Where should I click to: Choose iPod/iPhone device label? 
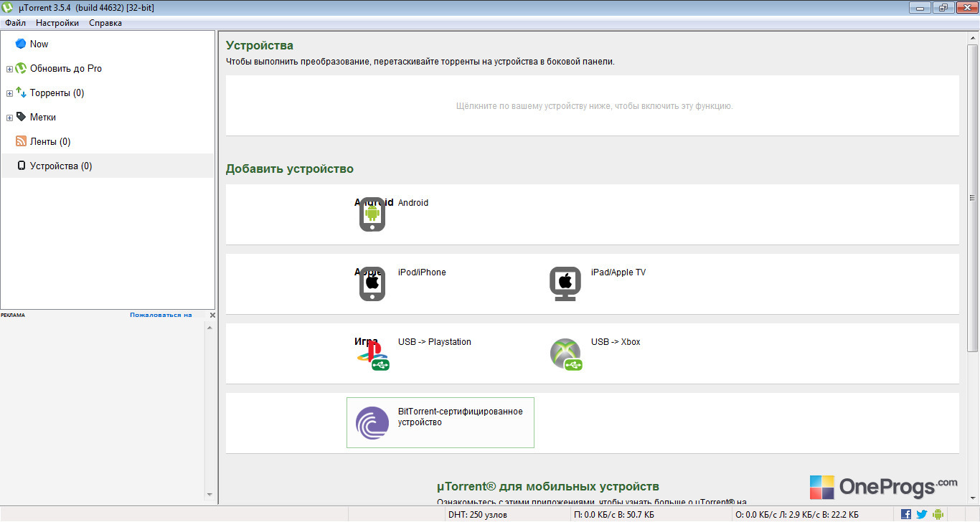[x=422, y=272]
